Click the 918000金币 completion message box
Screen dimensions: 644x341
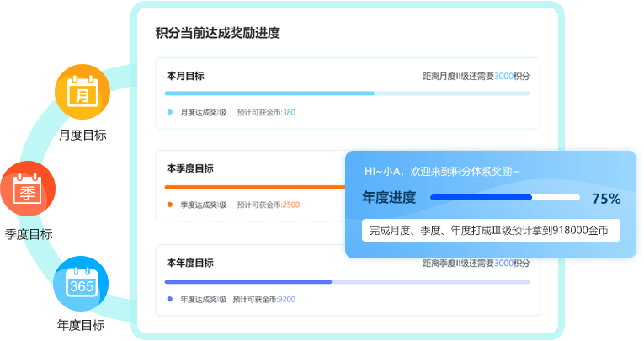pos(491,231)
